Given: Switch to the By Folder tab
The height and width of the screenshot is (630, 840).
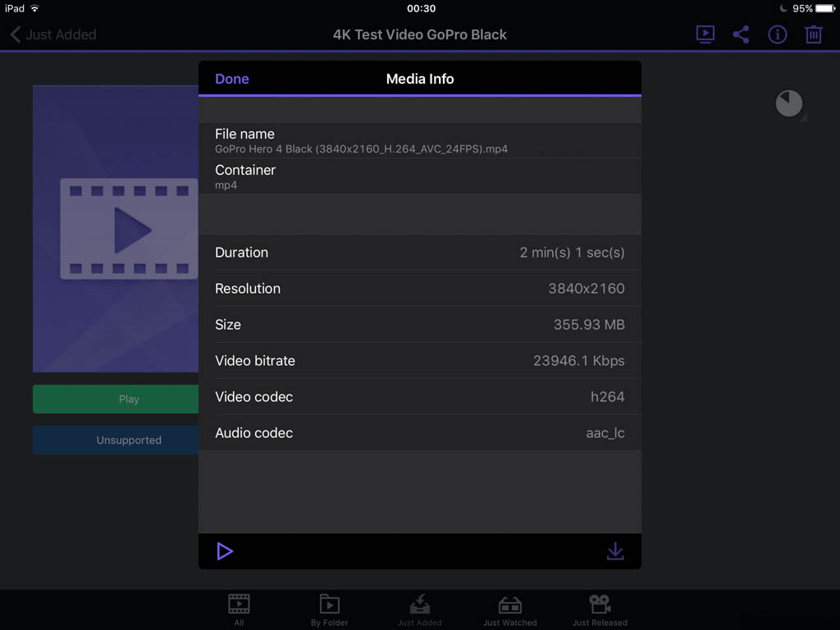Looking at the screenshot, I should pyautogui.click(x=330, y=609).
